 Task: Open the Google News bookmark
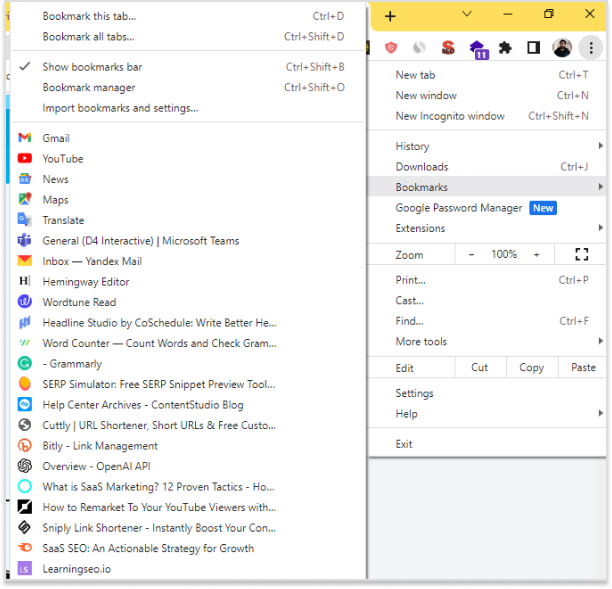[187, 179]
